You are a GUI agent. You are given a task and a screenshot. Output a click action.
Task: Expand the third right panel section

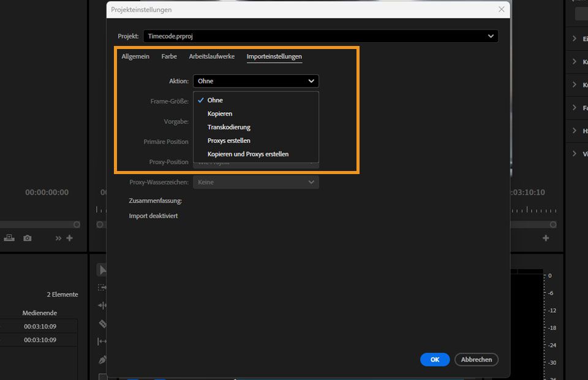(574, 85)
